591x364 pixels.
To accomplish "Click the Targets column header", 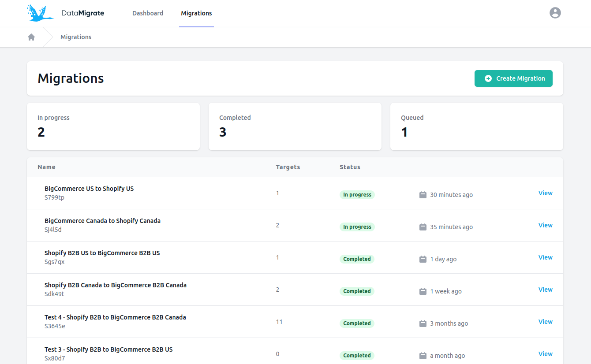I will pos(288,167).
